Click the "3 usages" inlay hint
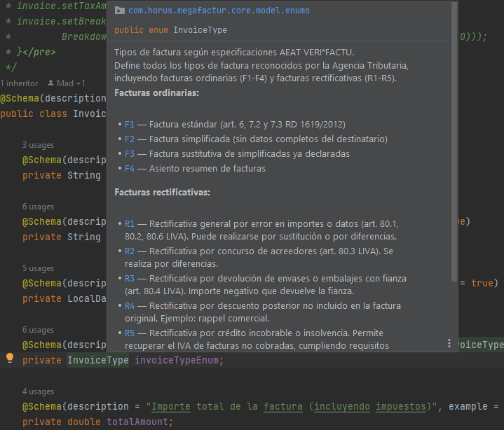The height and width of the screenshot is (430, 504). click(38, 145)
